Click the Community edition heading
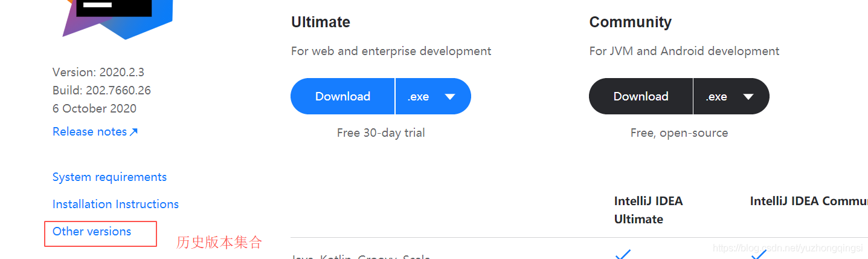Image resolution: width=868 pixels, height=259 pixels. pos(630,22)
